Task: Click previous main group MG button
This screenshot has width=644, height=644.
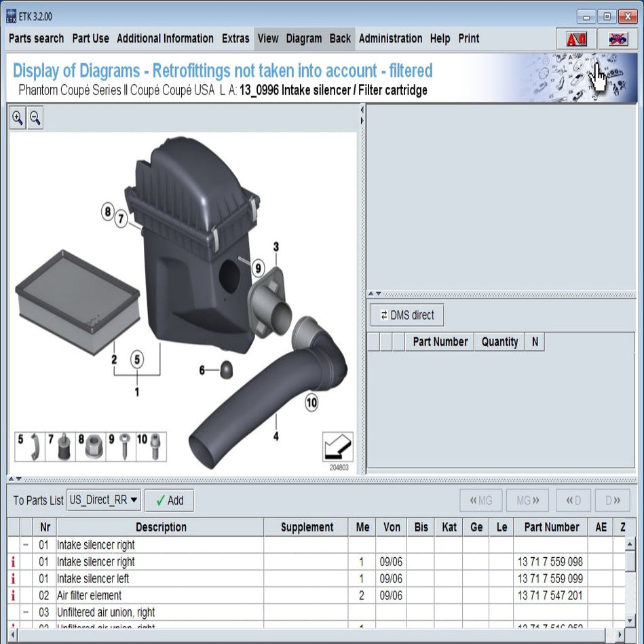Action: coord(481,500)
